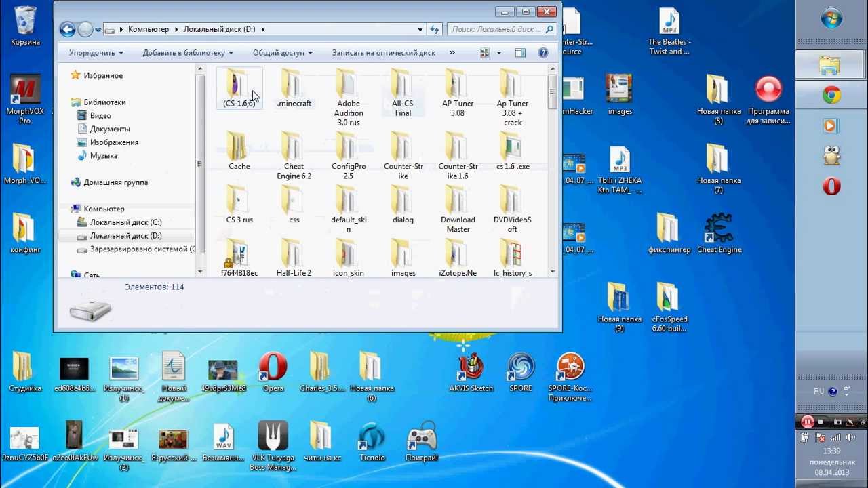
Task: Show more toolbar commands chevron
Action: [452, 52]
